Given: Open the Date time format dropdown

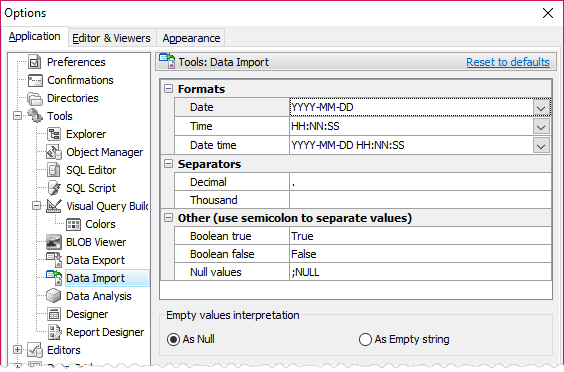Looking at the screenshot, I should [541, 146].
